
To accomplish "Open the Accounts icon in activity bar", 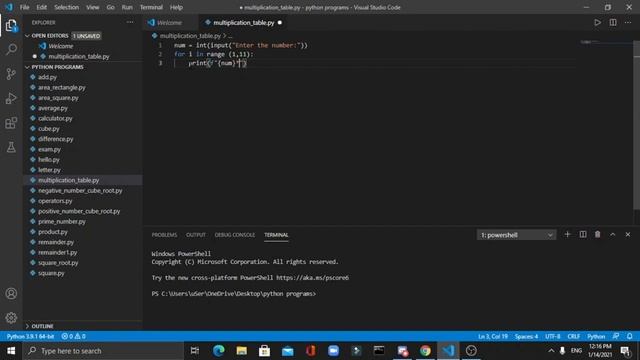I will pyautogui.click(x=11, y=293).
